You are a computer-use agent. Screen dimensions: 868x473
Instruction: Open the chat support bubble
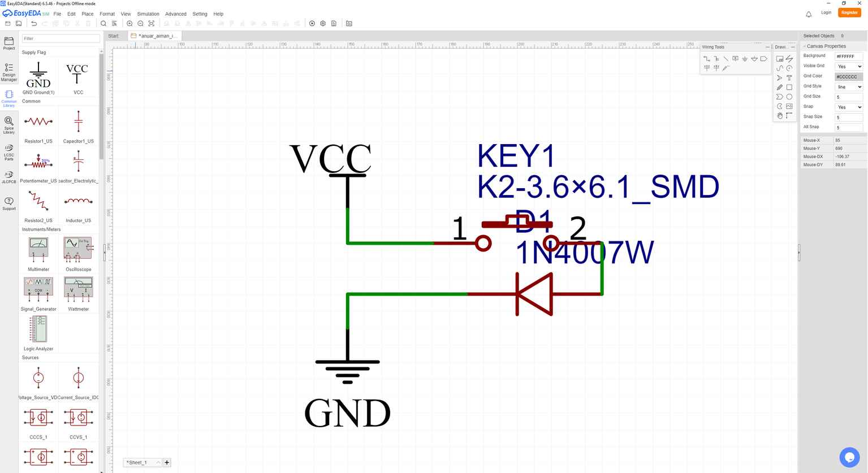click(x=849, y=457)
